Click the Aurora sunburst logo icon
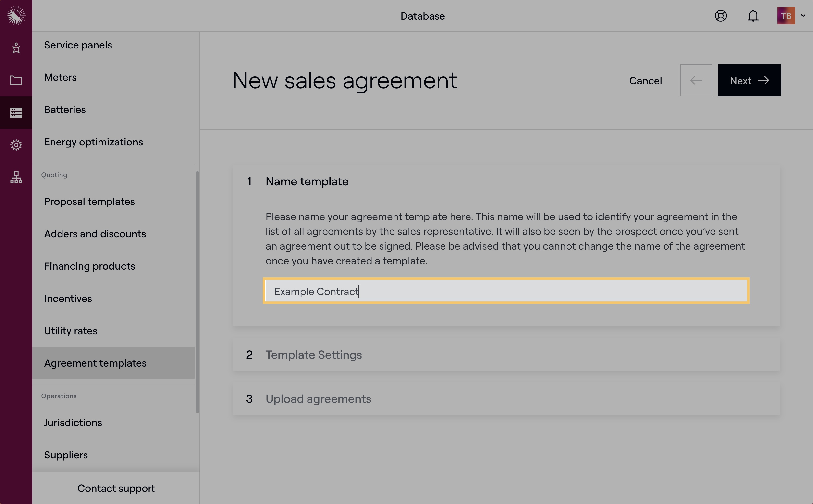This screenshot has height=504, width=813. tap(16, 16)
